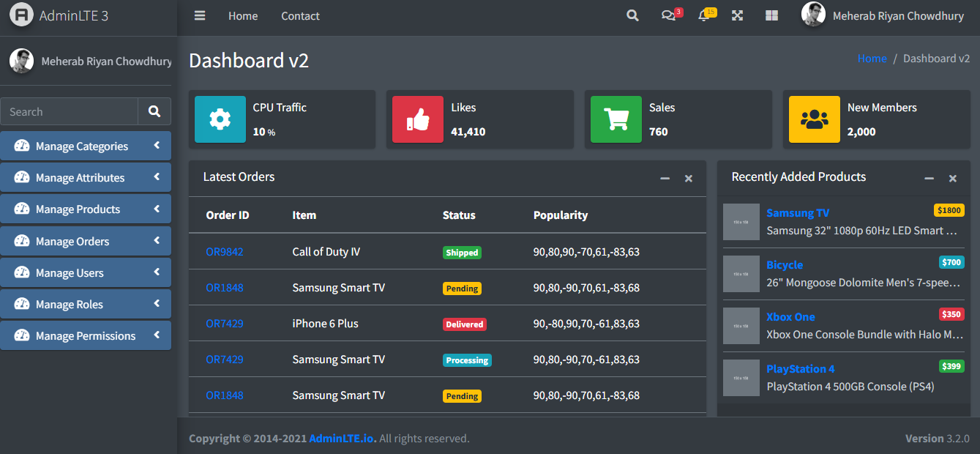The image size is (980, 454).
Task: Expand Manage Roles chevron arrow
Action: 157,304
